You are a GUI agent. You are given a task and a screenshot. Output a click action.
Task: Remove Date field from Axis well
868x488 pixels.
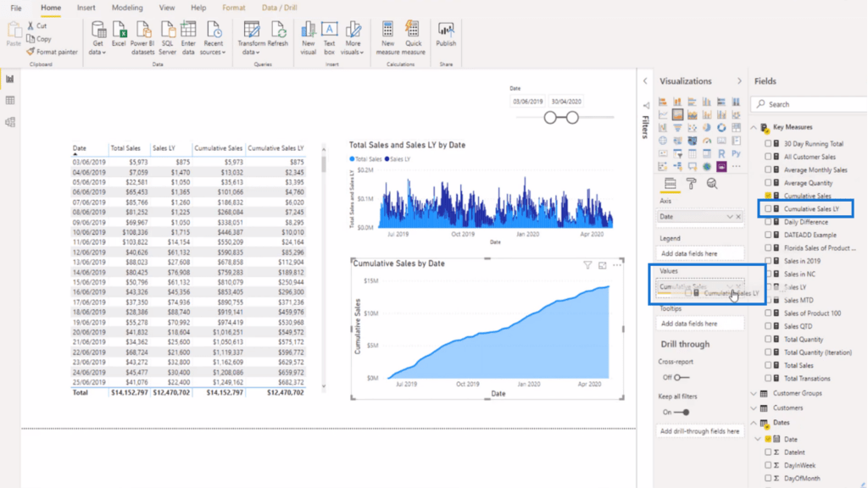tap(738, 216)
